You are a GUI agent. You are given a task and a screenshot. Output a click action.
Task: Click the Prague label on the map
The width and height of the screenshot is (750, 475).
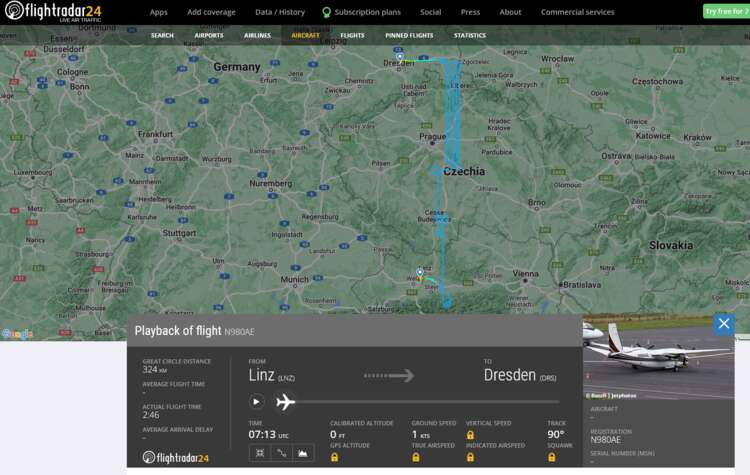coord(432,136)
